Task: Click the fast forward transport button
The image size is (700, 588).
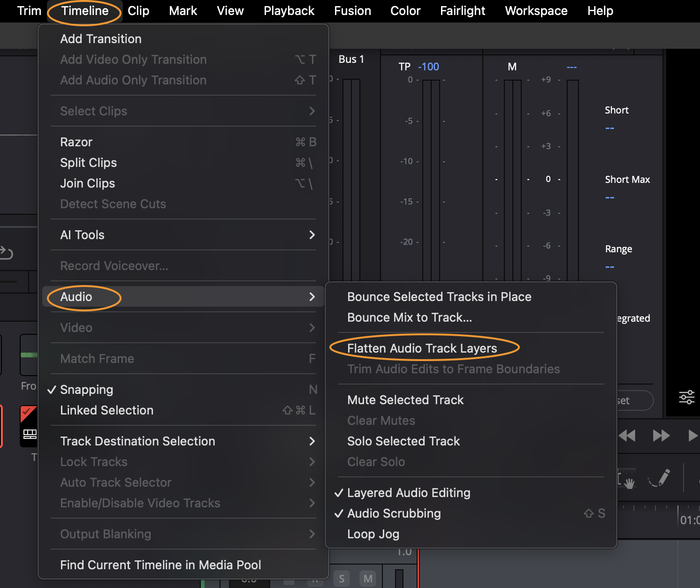Action: click(661, 436)
